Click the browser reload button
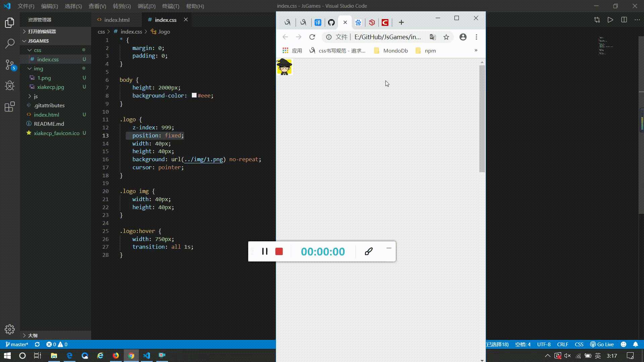The height and width of the screenshot is (362, 644). (312, 37)
